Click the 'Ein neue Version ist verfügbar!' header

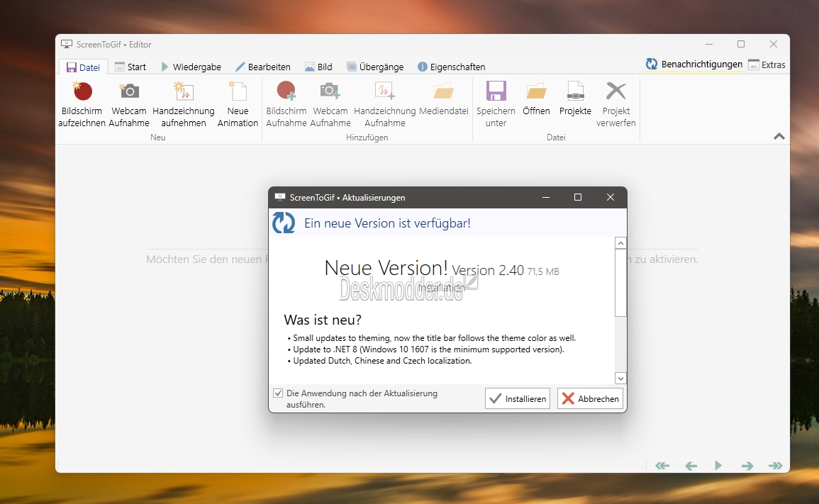[x=387, y=223]
